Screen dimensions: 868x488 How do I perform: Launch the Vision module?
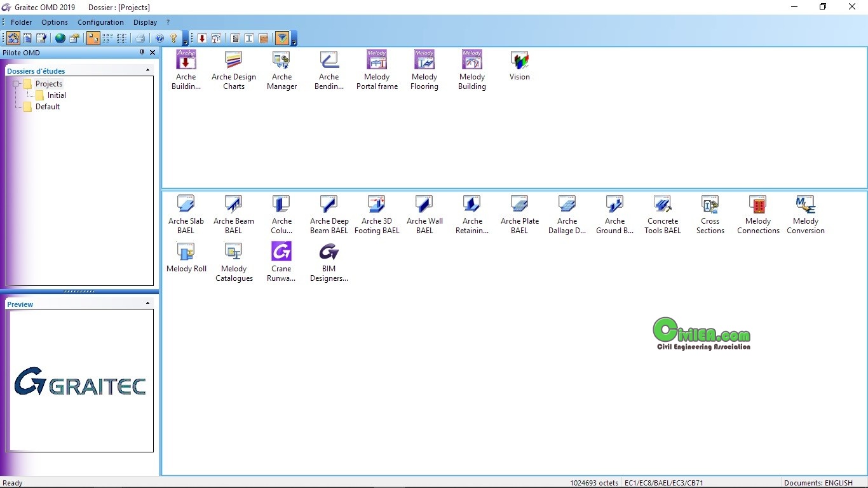pos(520,65)
